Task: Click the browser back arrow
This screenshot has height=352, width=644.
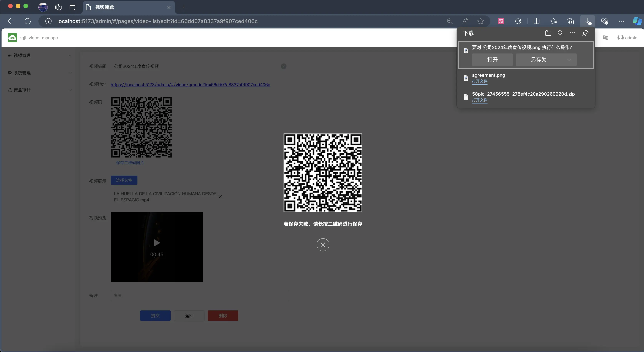Action: [11, 21]
